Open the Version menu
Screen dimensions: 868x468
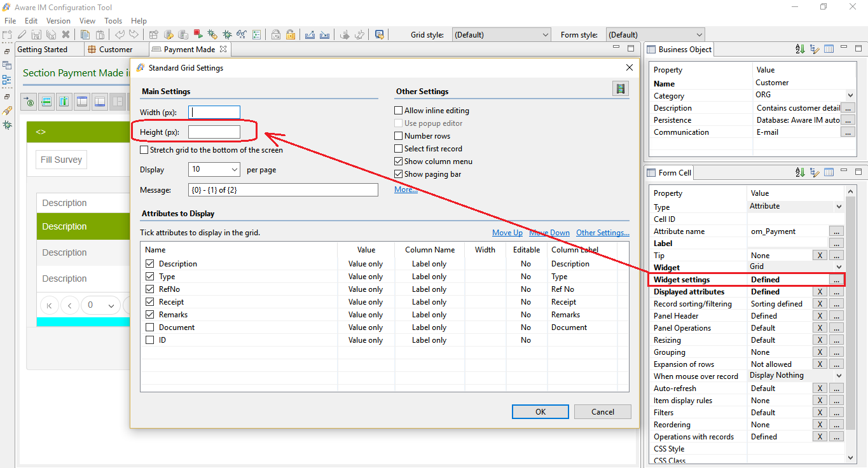tap(59, 21)
